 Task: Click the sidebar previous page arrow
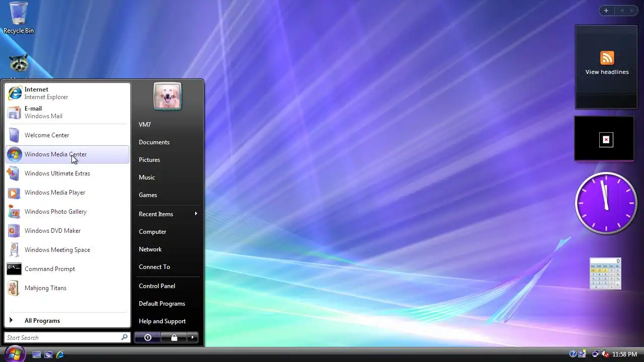(622, 11)
